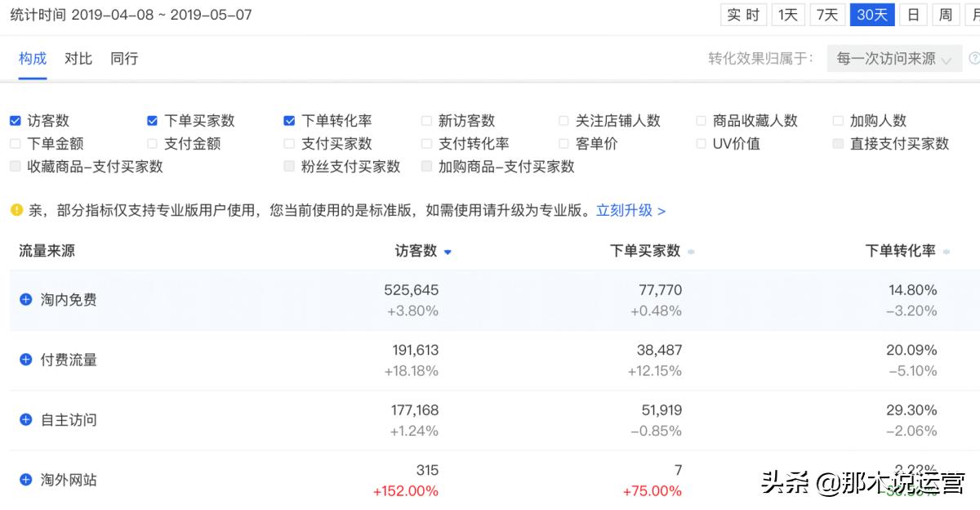Image resolution: width=980 pixels, height=510 pixels.
Task: Switch to 实时 real-time view
Action: tap(743, 14)
